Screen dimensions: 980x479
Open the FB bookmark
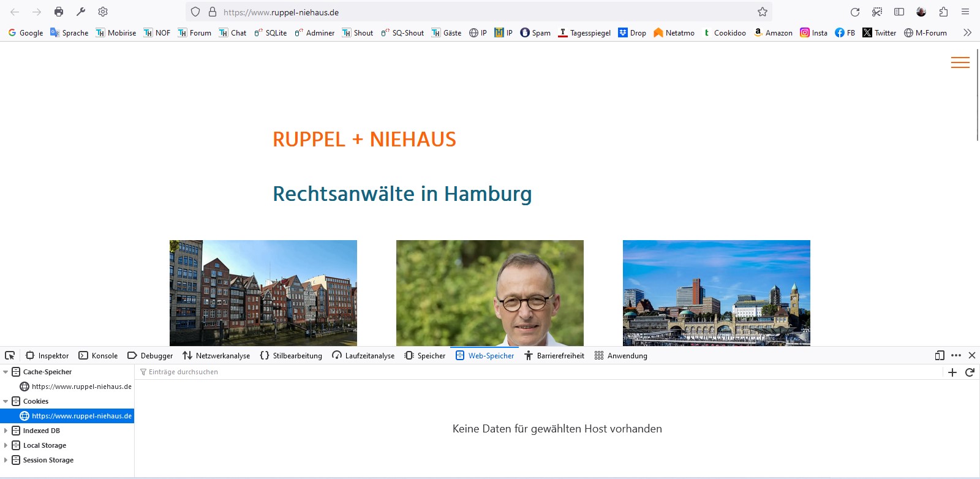[x=845, y=33]
